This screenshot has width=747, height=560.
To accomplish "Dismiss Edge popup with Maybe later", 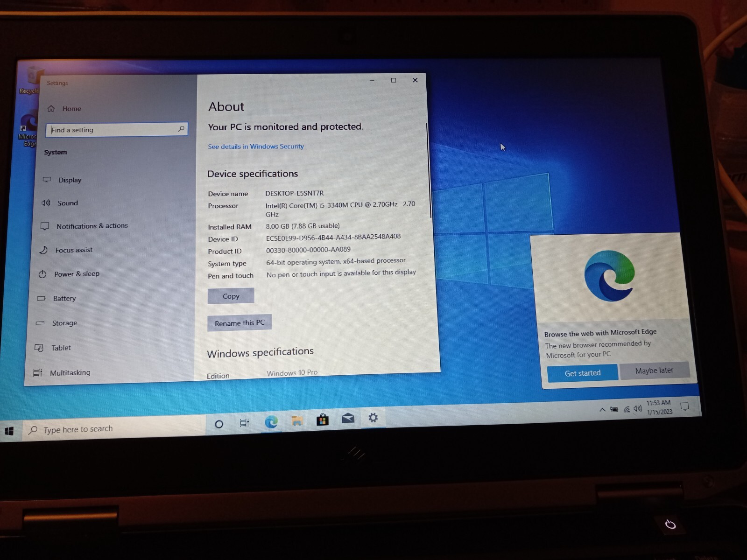I will [654, 371].
